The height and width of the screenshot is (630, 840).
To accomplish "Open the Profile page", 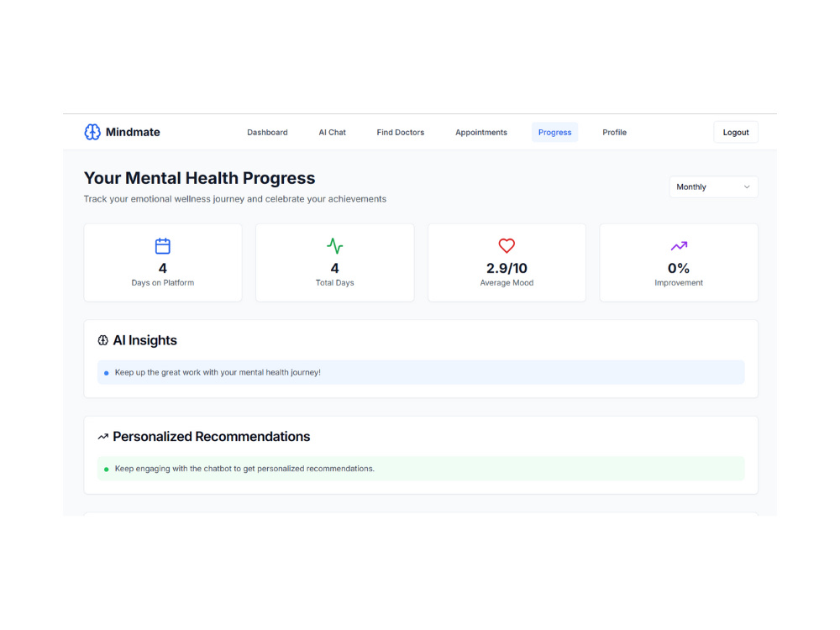I will pos(614,133).
